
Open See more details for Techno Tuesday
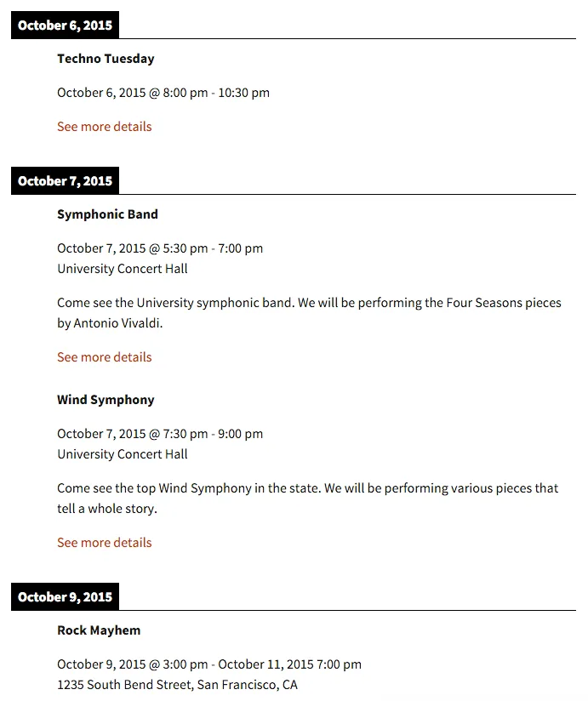click(104, 127)
